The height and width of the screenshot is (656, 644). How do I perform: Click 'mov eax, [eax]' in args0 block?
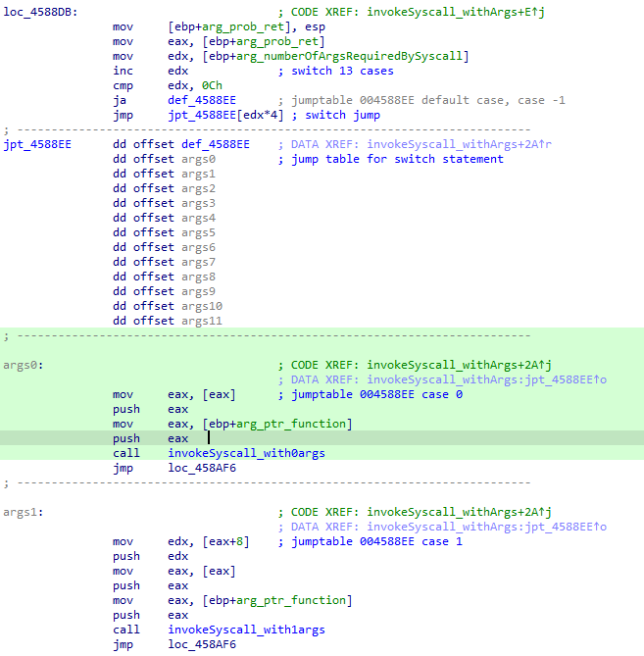(x=173, y=394)
